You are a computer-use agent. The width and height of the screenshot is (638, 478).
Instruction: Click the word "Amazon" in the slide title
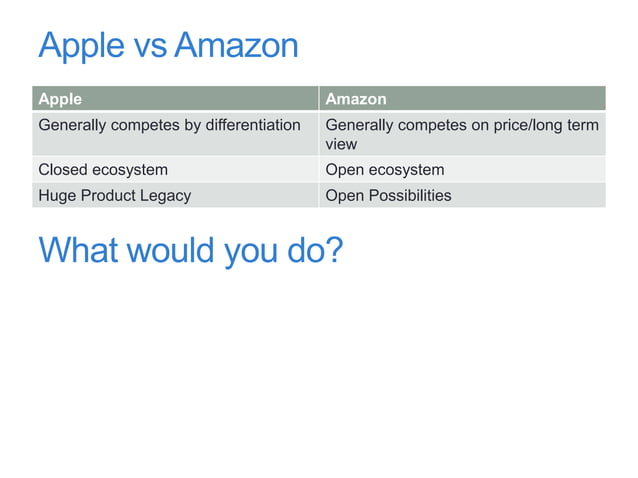[235, 46]
